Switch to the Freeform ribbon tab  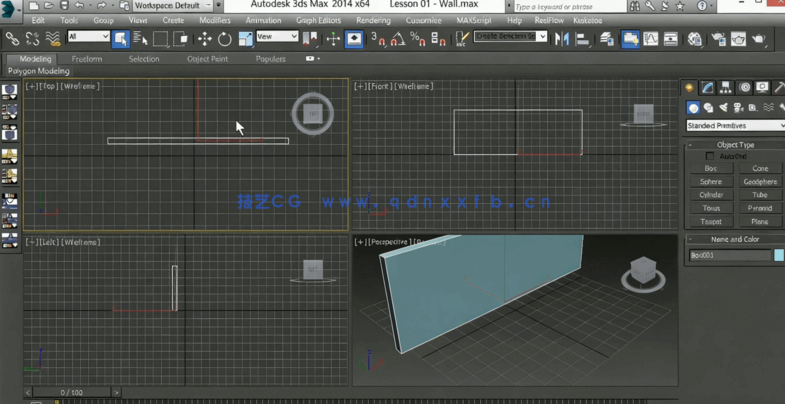(87, 59)
